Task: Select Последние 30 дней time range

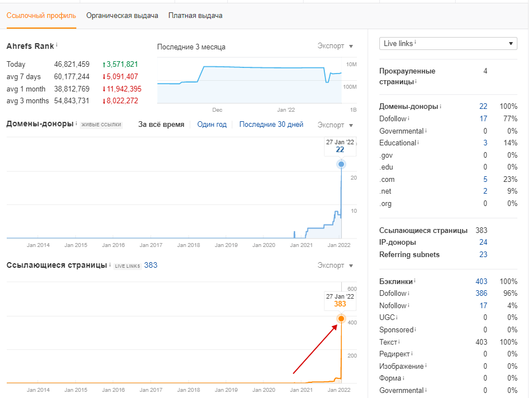Action: [271, 125]
